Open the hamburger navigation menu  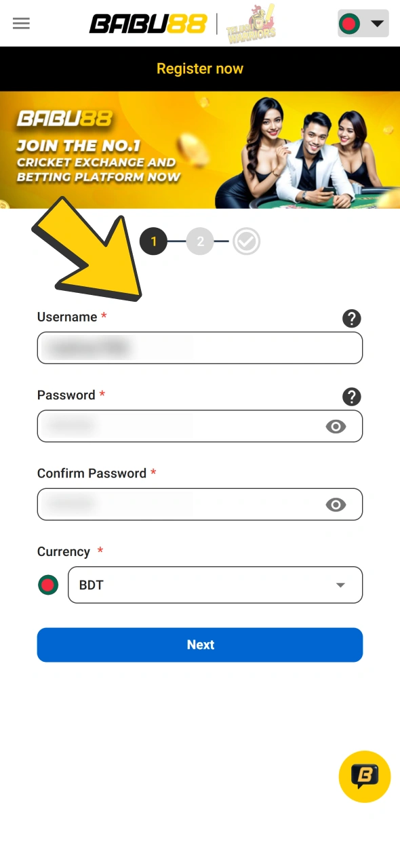pos(21,24)
